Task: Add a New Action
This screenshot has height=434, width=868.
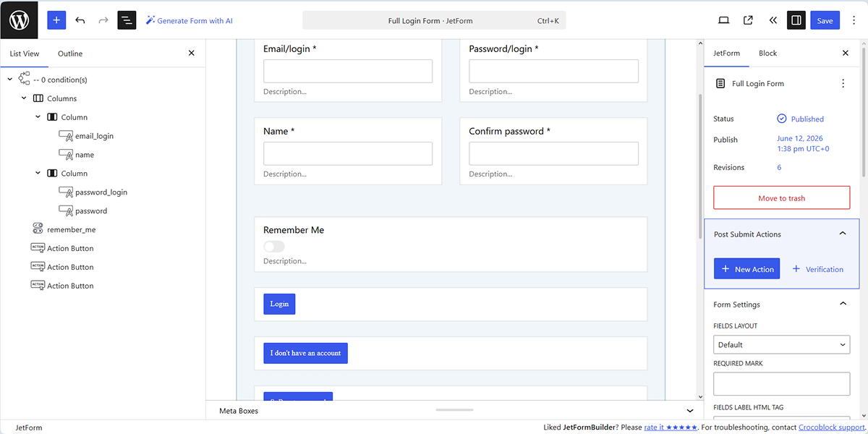Action: click(746, 269)
